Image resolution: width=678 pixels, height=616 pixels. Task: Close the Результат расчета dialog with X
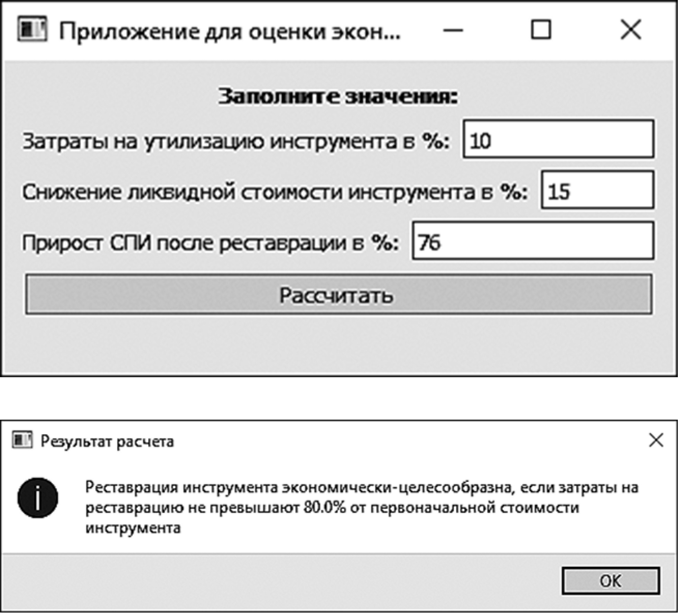click(656, 440)
